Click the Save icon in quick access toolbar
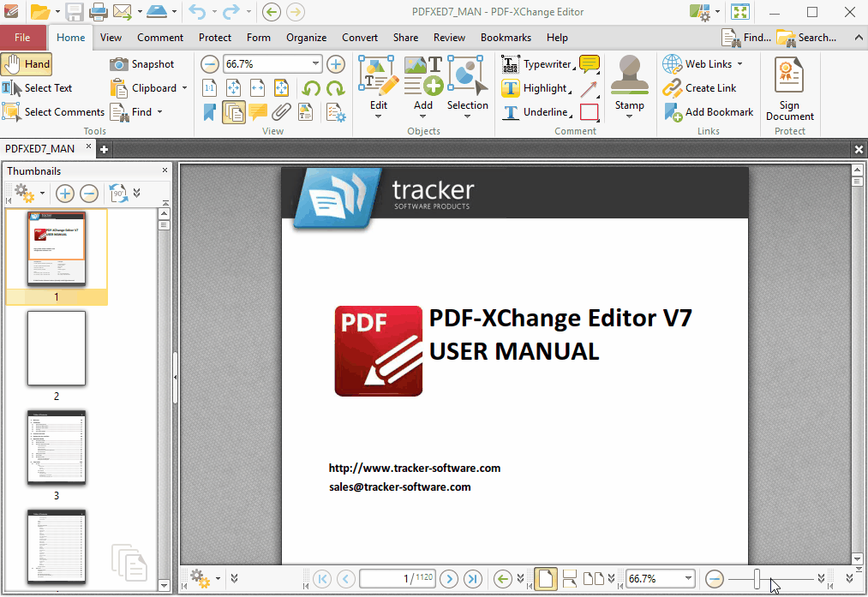The width and height of the screenshot is (868, 597). point(75,12)
